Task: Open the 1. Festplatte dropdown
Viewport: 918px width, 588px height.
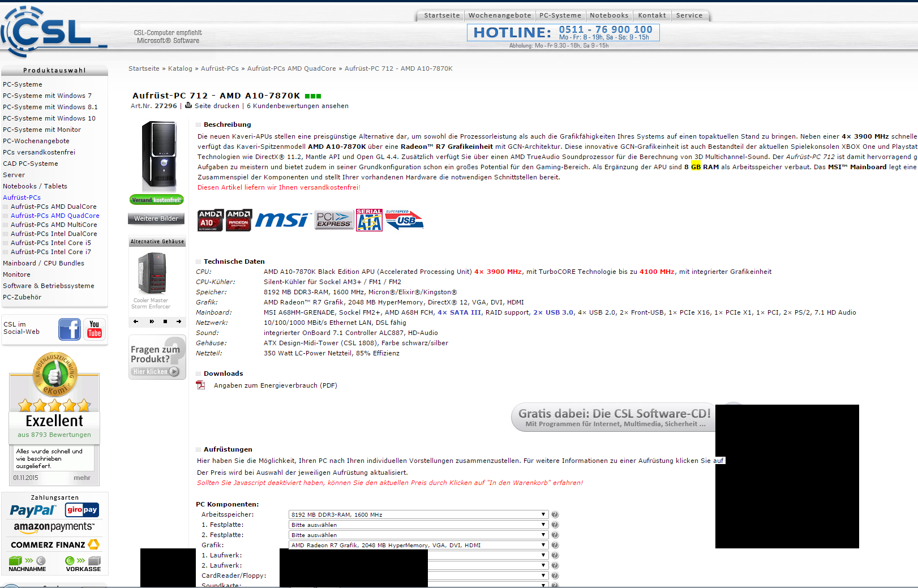Action: [418, 525]
